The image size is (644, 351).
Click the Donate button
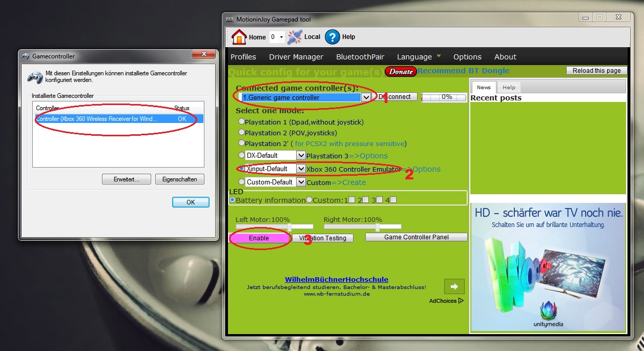[401, 71]
